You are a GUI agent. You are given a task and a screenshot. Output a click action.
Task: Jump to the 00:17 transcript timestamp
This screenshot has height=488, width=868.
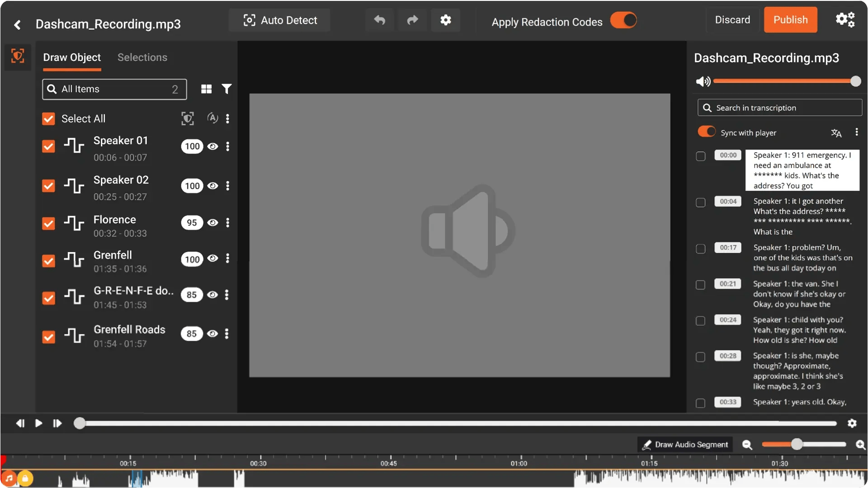(728, 248)
